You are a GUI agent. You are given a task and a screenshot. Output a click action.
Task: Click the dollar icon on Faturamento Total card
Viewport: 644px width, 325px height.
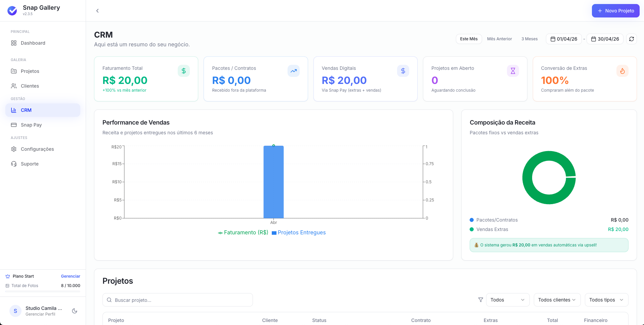click(184, 71)
